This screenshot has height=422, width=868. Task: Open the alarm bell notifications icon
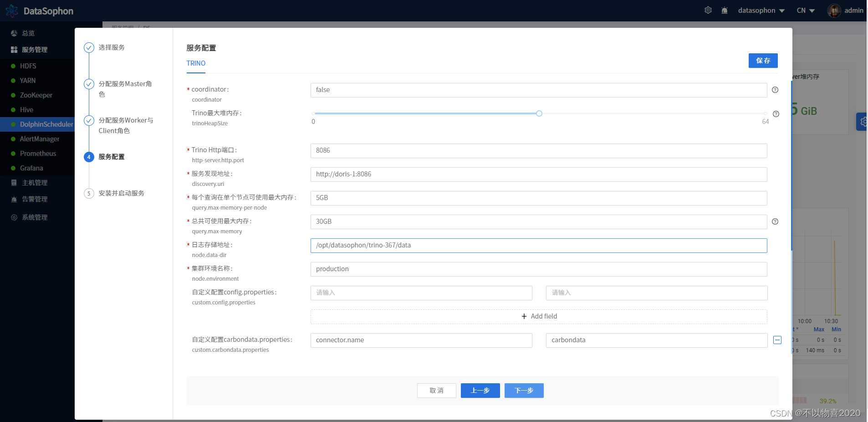click(725, 10)
